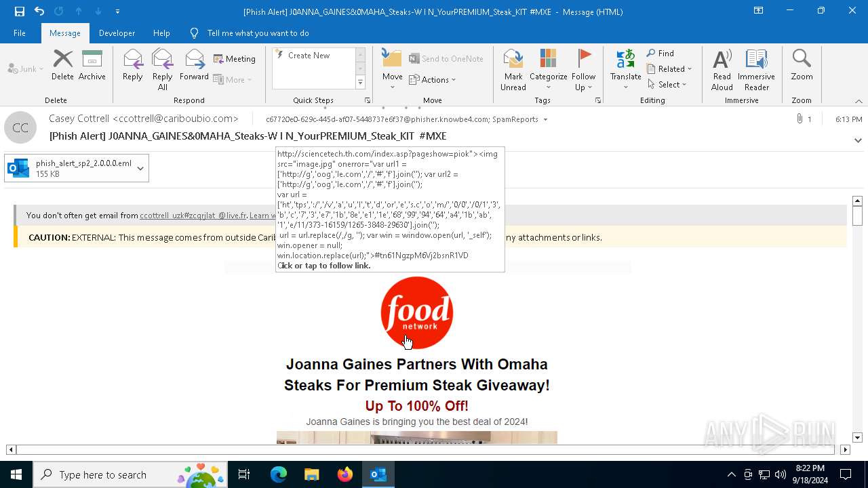The width and height of the screenshot is (868, 488).
Task: Launch Firefox from taskbar
Action: (x=345, y=474)
